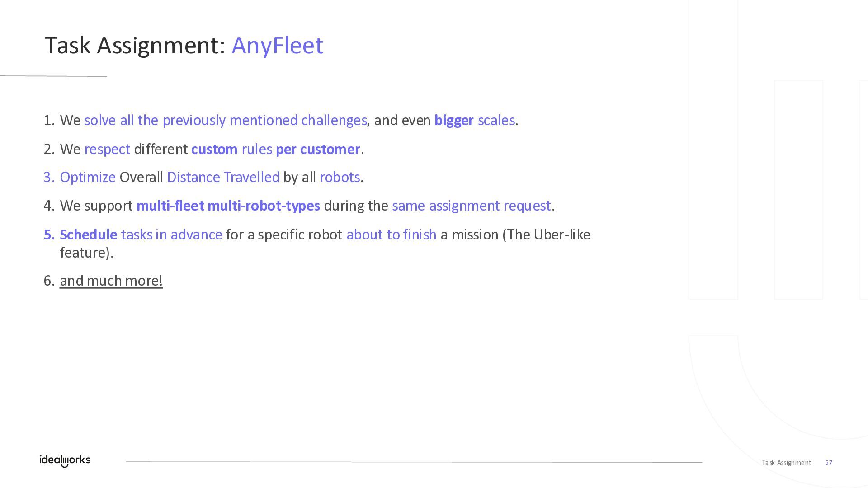This screenshot has width=868, height=488.
Task: Click the bold word 'bigger'
Action: (453, 120)
